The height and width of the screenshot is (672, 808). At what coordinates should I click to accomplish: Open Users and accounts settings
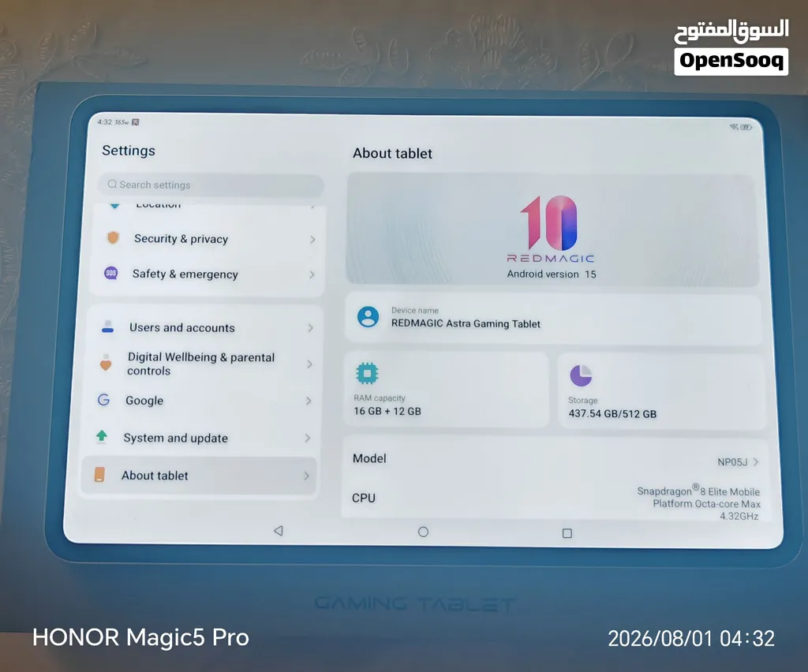[204, 327]
